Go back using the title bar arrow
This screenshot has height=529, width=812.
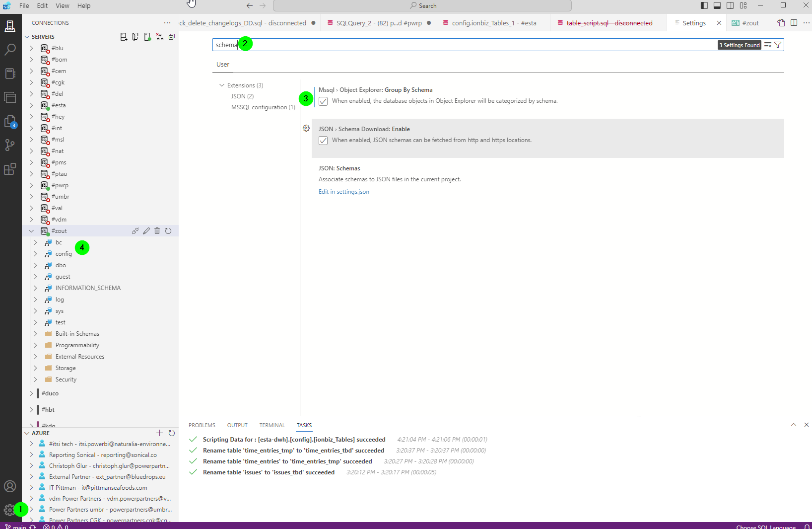(250, 6)
